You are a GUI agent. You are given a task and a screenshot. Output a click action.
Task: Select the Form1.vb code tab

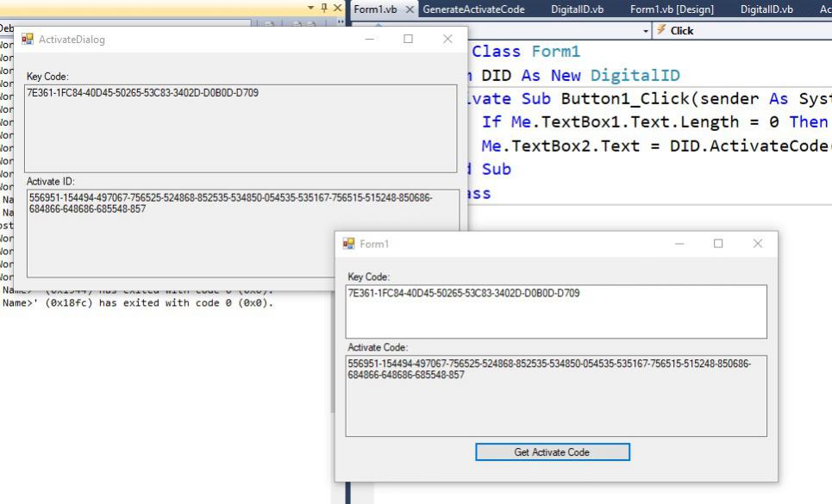[x=376, y=9]
